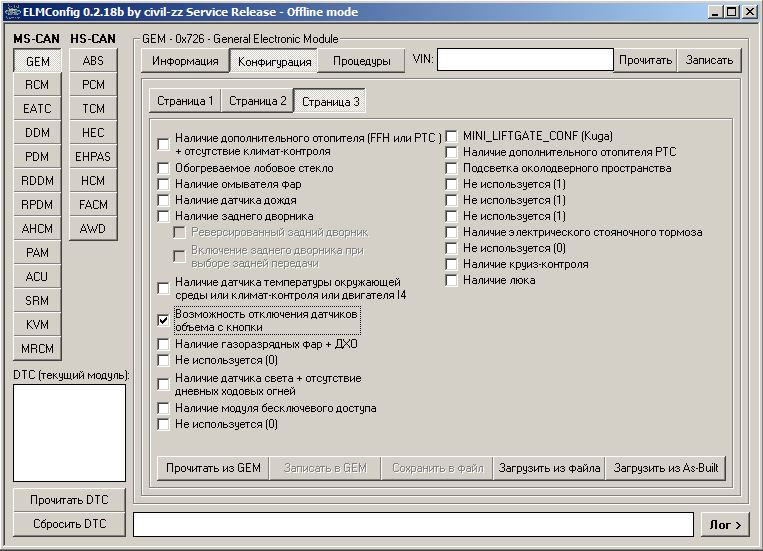Click the bottom status text field
Viewport: 763px width, 551px height.
point(413,524)
